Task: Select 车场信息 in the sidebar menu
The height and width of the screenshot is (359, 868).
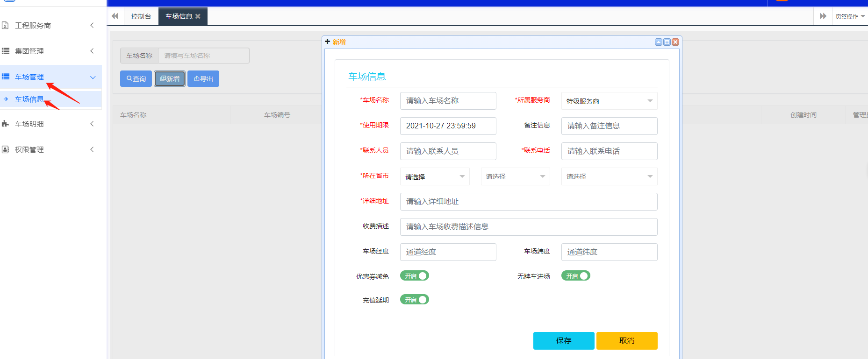Action: pyautogui.click(x=29, y=99)
